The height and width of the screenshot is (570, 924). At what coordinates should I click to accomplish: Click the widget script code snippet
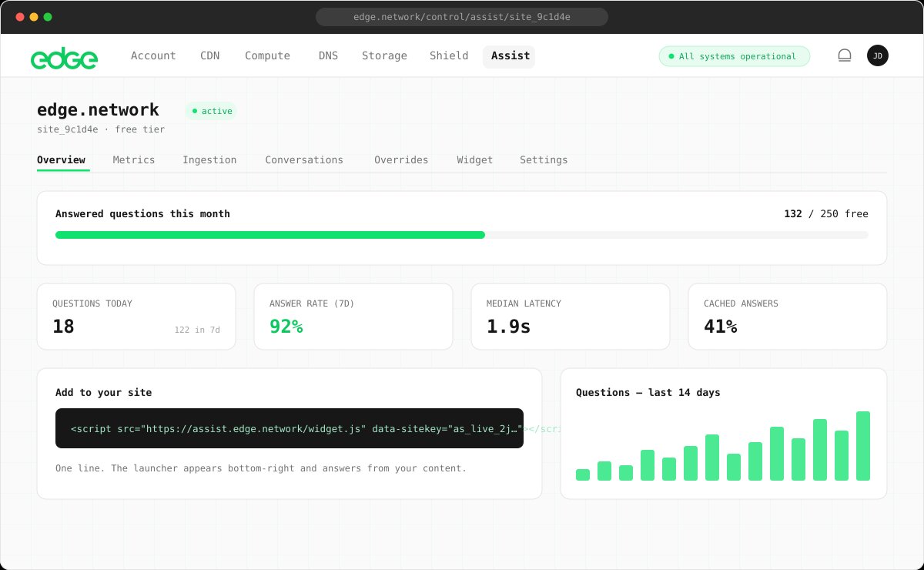tap(290, 428)
